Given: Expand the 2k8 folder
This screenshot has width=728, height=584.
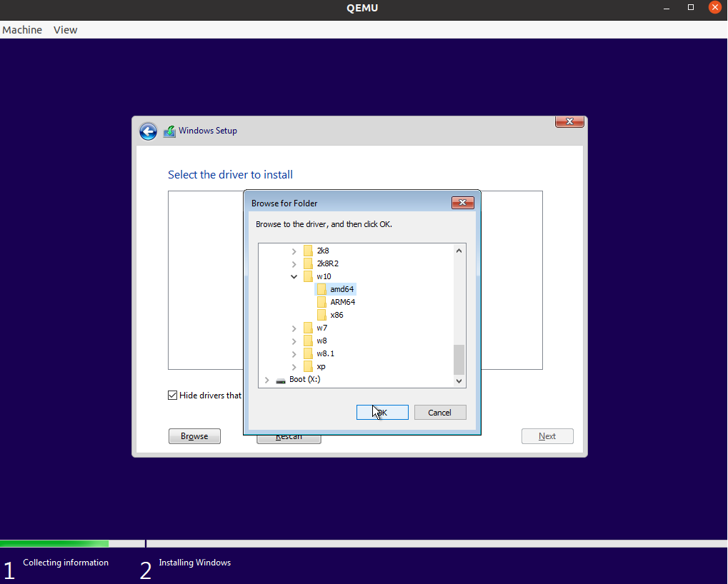Looking at the screenshot, I should pos(294,251).
